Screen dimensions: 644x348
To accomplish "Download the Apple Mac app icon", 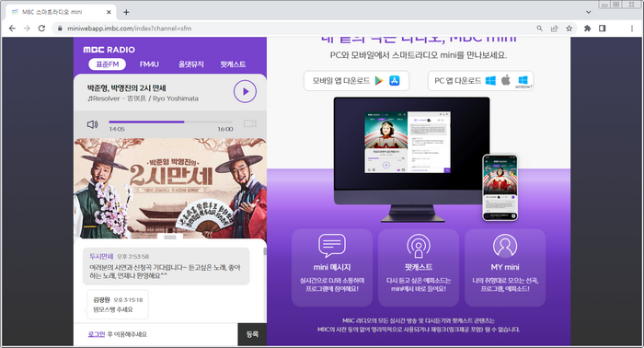I will [x=506, y=80].
